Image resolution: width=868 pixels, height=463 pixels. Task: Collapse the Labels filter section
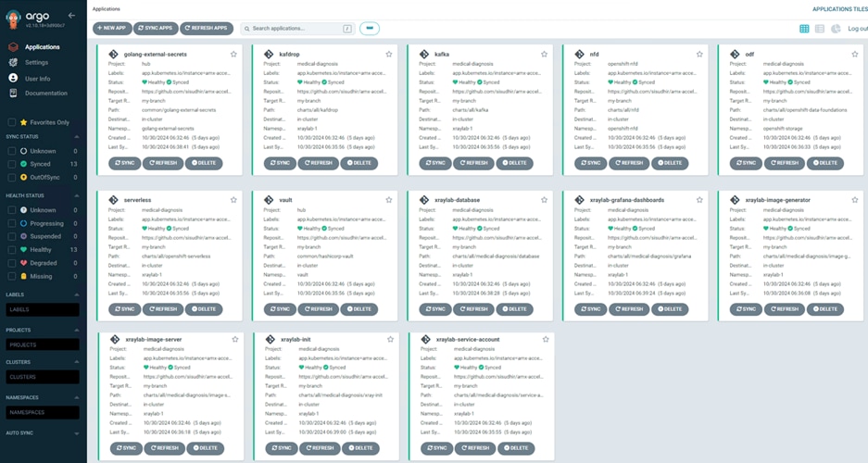coord(76,294)
